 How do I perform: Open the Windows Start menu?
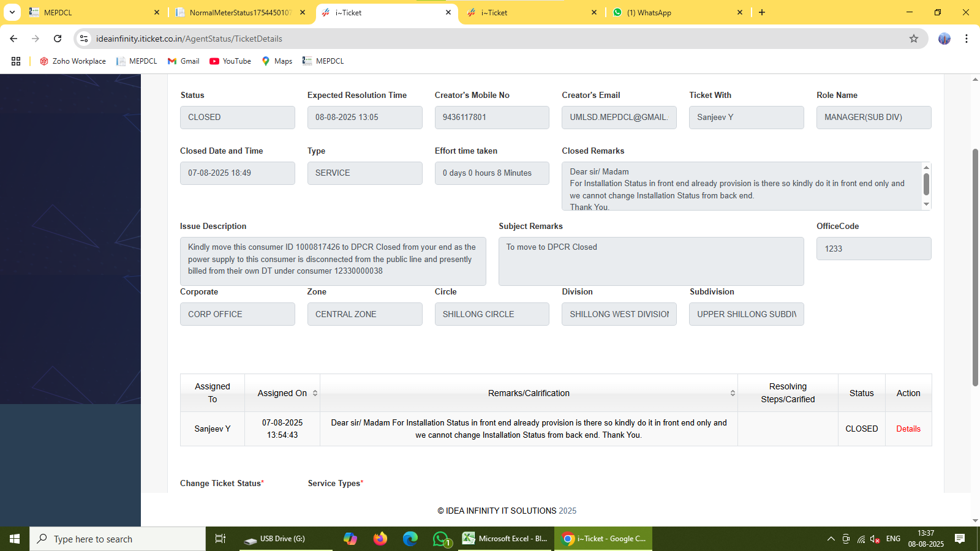[x=15, y=539]
